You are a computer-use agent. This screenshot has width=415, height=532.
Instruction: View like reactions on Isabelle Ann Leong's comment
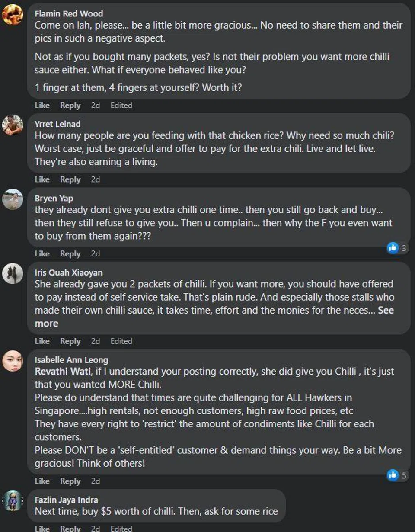click(x=397, y=475)
